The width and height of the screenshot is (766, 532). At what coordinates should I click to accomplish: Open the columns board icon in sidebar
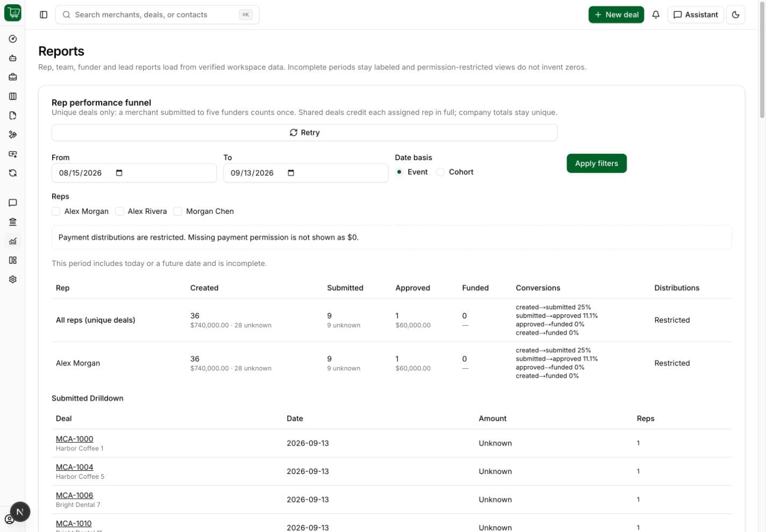point(13,96)
